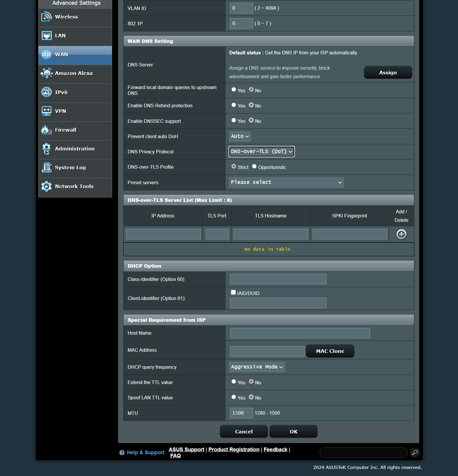
Task: Select Yes for forwarding local domain queries
Action: pos(234,90)
